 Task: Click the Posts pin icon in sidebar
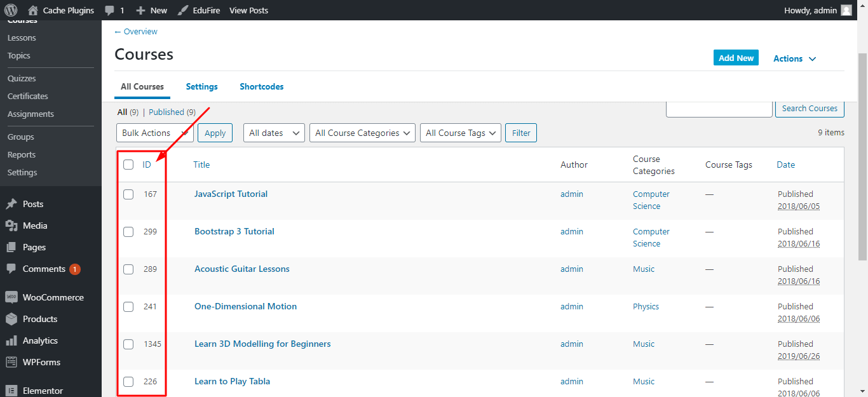11,205
